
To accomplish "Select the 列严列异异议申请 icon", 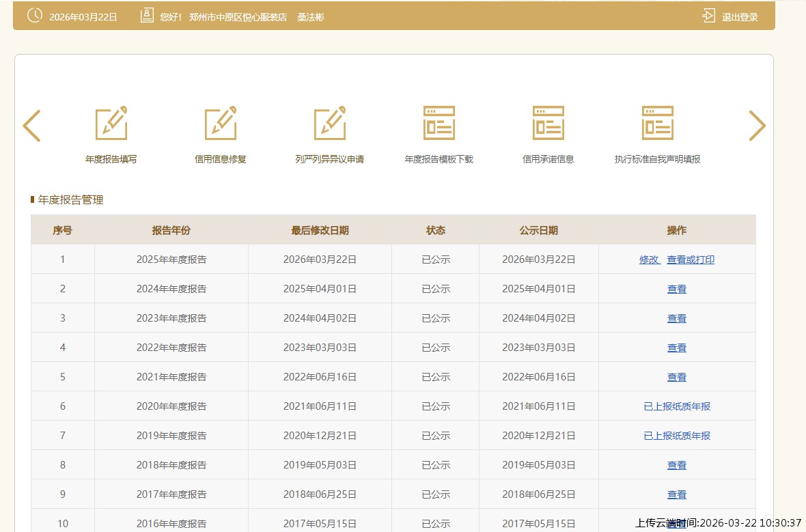I will point(330,124).
